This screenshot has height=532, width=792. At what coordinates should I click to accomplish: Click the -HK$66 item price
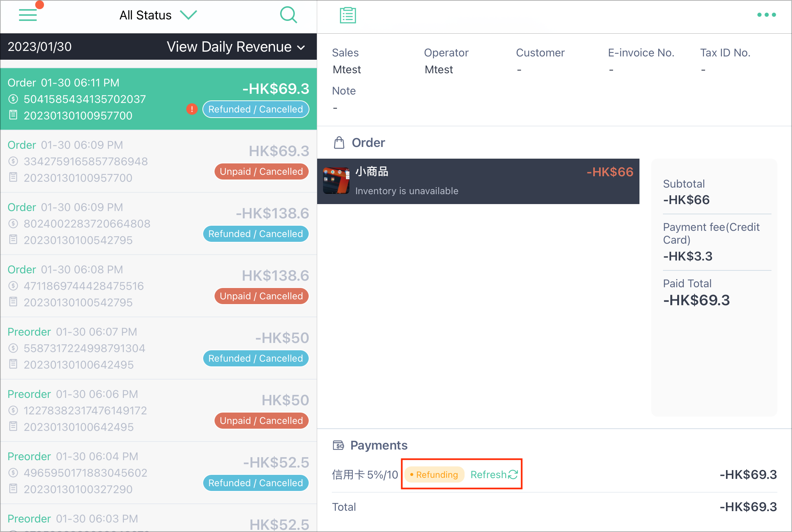(610, 172)
